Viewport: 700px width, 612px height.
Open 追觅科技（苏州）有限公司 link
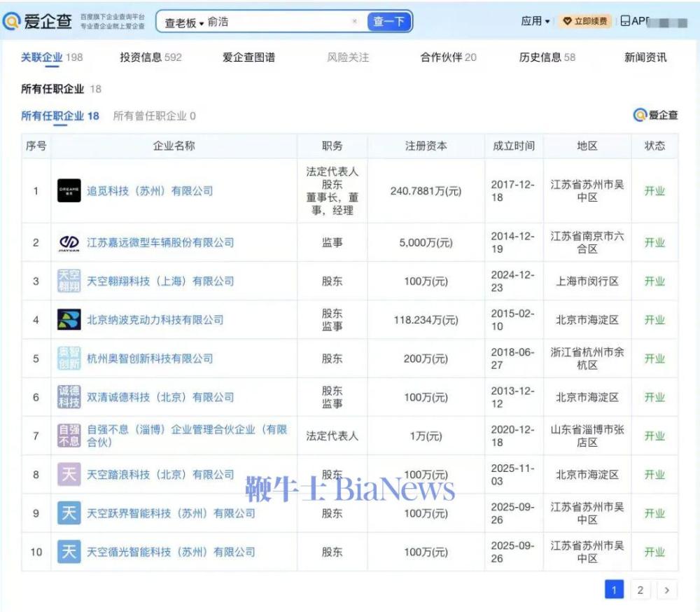click(150, 191)
